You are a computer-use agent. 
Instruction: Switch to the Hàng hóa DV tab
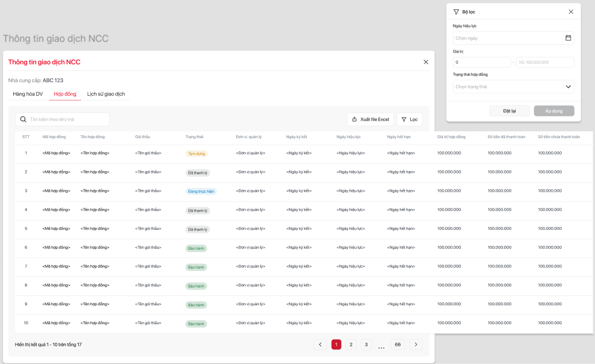[x=28, y=94]
